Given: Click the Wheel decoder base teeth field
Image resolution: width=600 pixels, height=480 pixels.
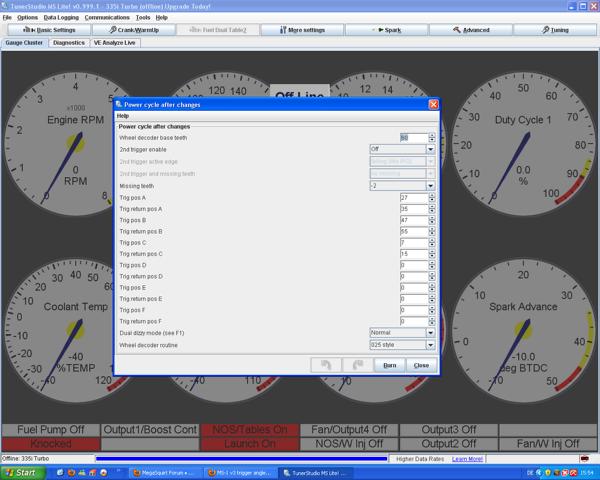Looking at the screenshot, I should (413, 137).
